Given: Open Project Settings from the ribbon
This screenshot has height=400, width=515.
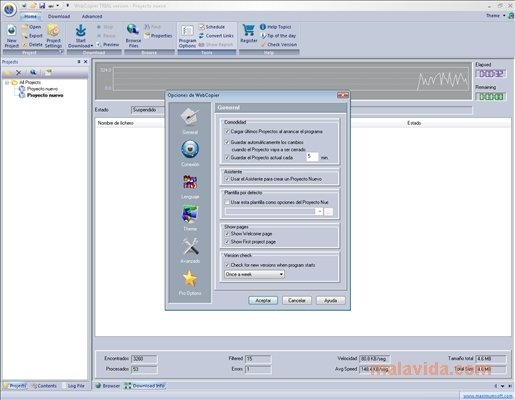Looking at the screenshot, I should tap(53, 36).
